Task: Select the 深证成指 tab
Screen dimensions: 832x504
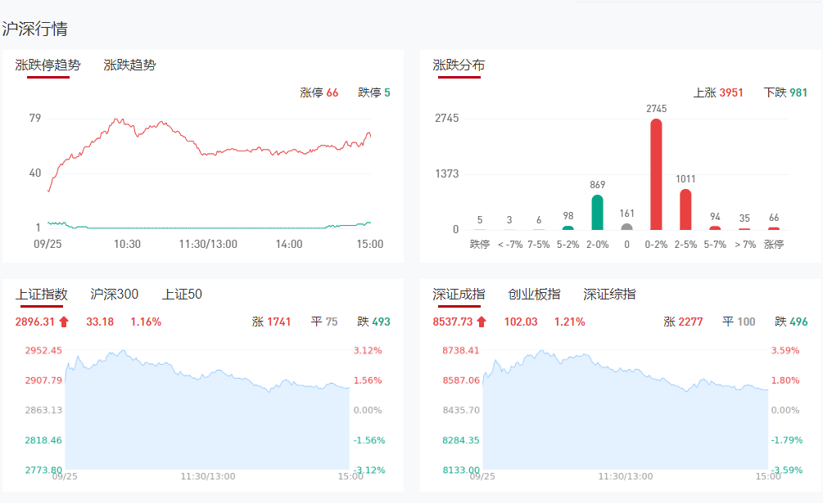Action: 459,295
